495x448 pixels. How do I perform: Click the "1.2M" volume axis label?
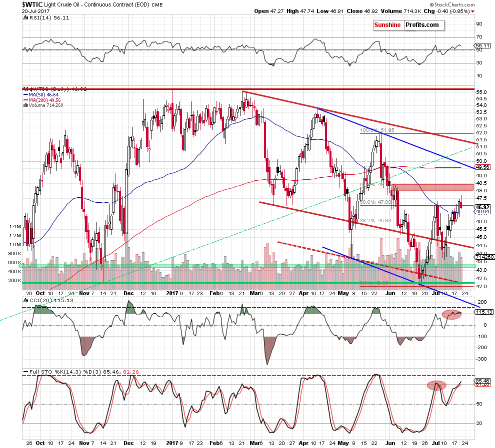[15, 236]
